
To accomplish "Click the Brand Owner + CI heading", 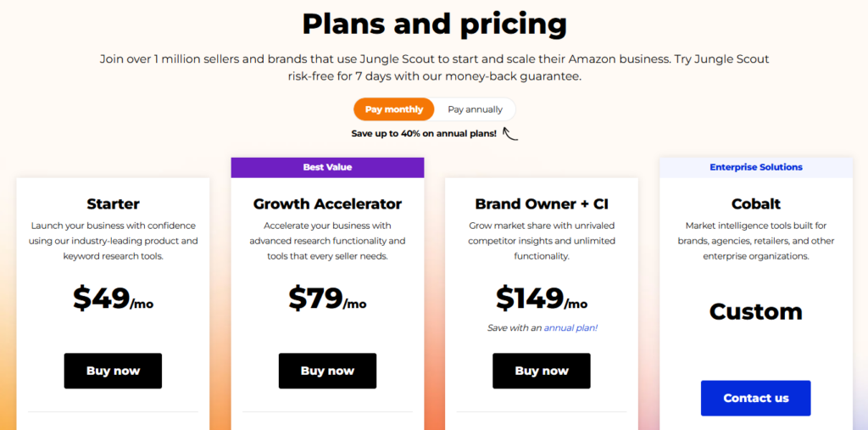I will point(542,204).
